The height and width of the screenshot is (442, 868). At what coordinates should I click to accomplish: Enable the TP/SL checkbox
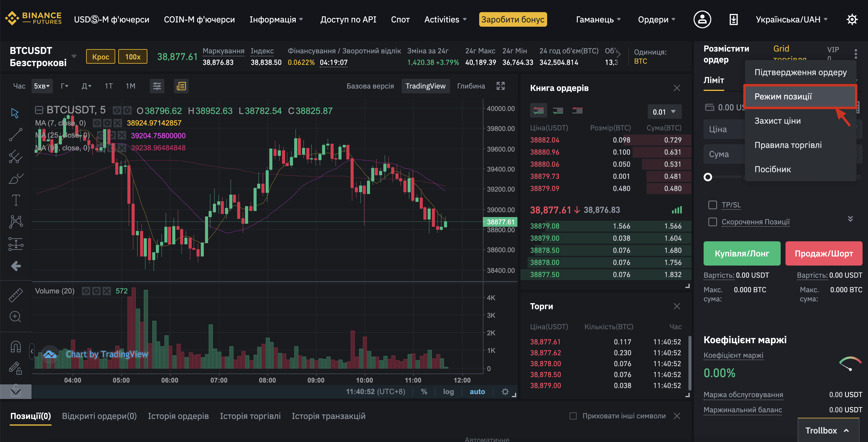712,205
